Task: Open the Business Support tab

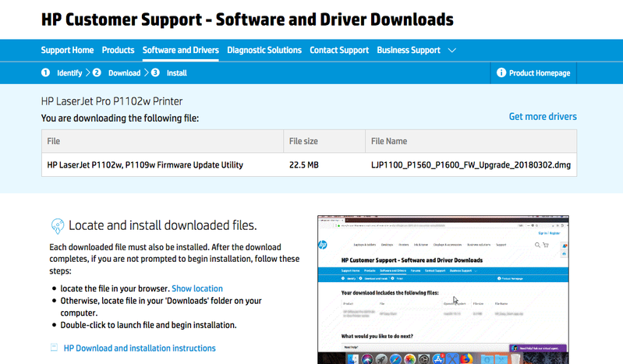Action: click(x=409, y=51)
